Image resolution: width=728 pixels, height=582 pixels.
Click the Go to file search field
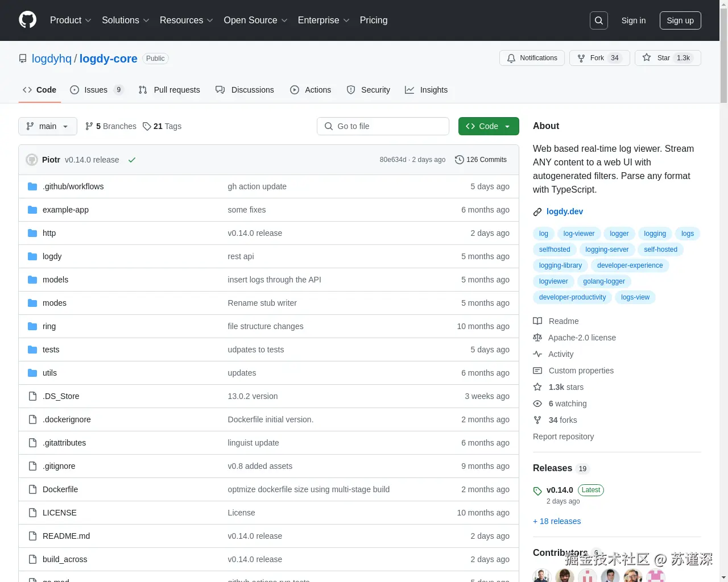coord(383,126)
